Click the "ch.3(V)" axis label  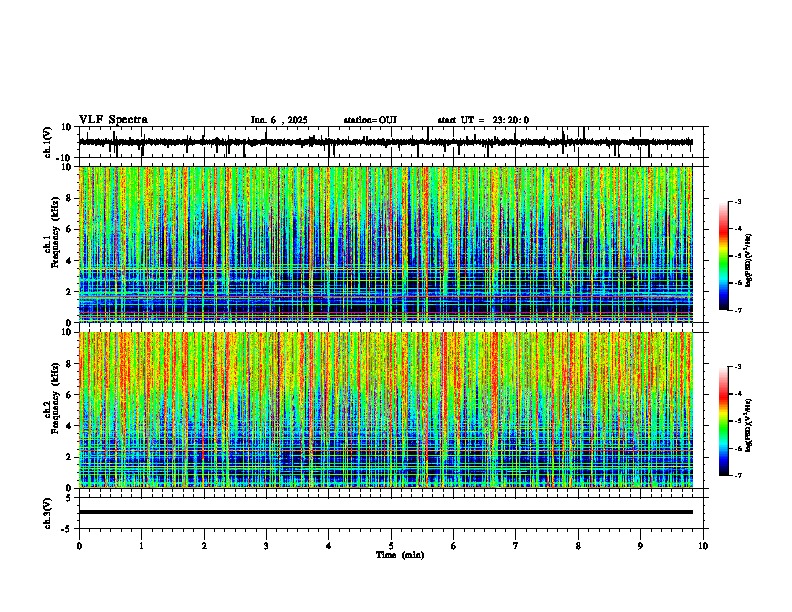[x=48, y=513]
